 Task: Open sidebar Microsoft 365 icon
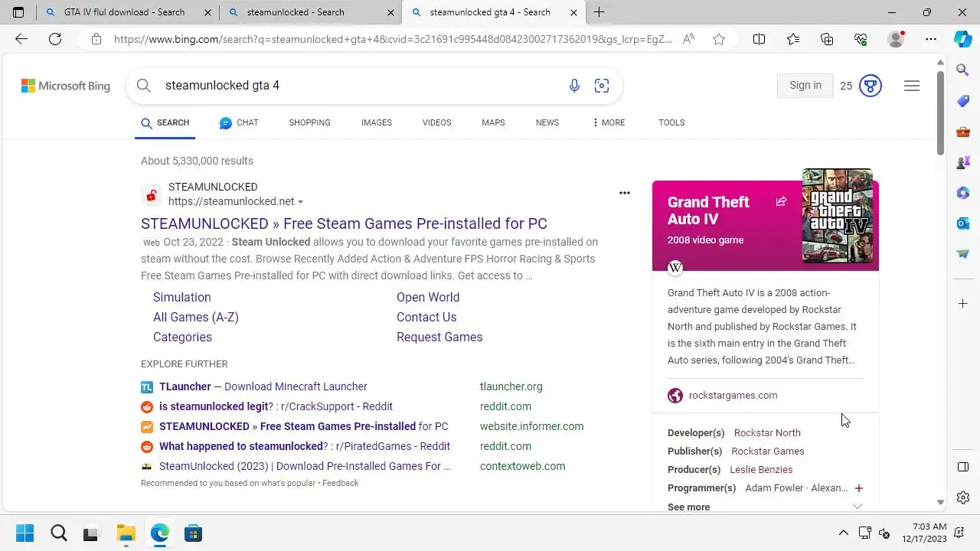(963, 193)
